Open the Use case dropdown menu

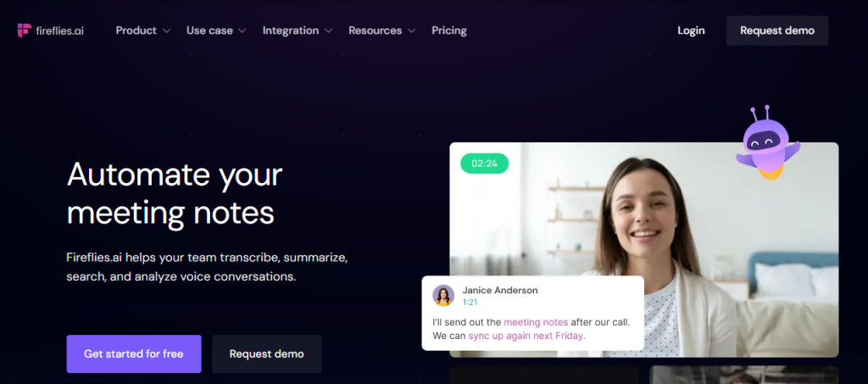click(x=215, y=31)
